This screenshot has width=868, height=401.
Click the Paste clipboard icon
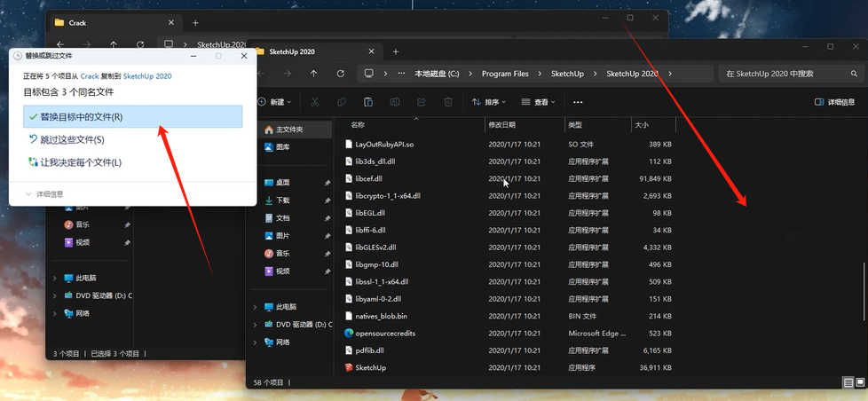[368, 102]
